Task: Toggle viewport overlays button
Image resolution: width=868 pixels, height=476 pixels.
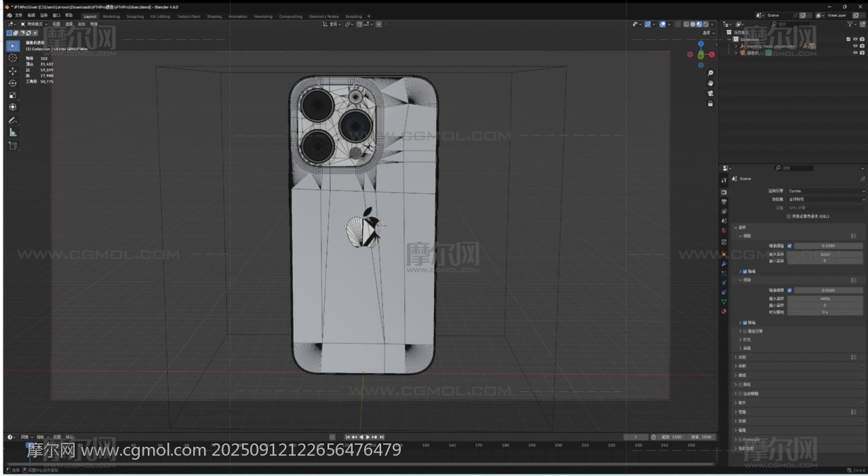Action: [663, 24]
